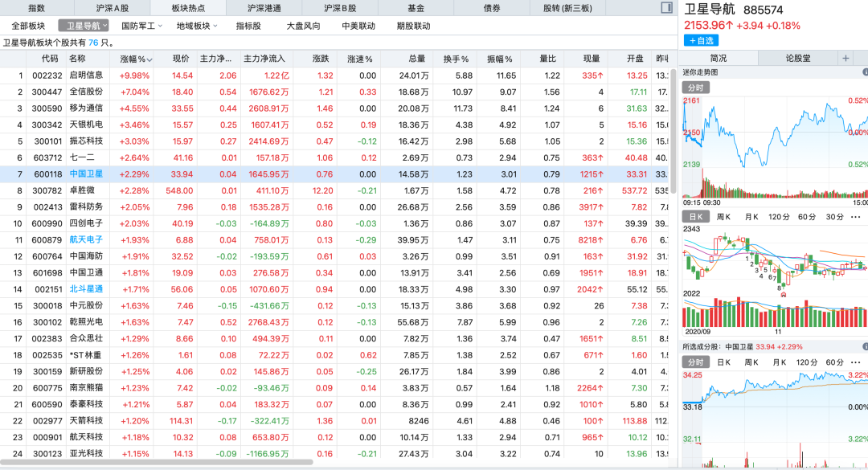Viewport: 868px width, 470px height.
Task: Select 日K view for 中国卫星 chart
Action: coord(723,362)
